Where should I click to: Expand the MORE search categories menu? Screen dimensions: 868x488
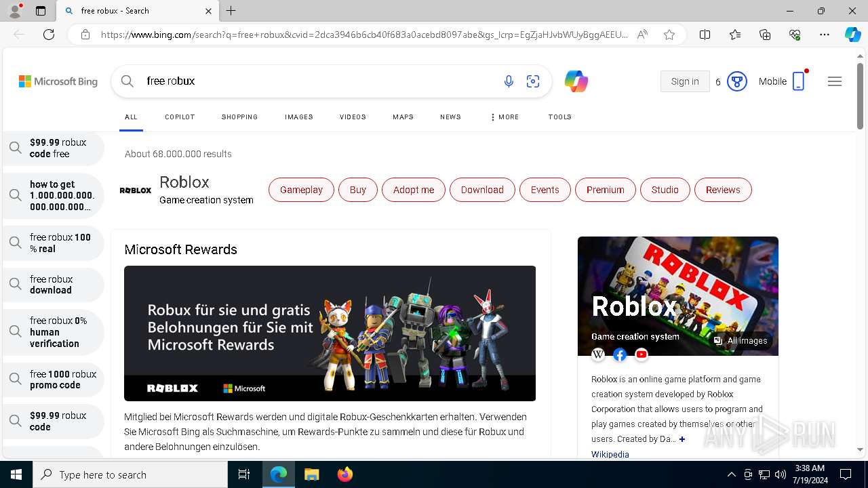[505, 117]
